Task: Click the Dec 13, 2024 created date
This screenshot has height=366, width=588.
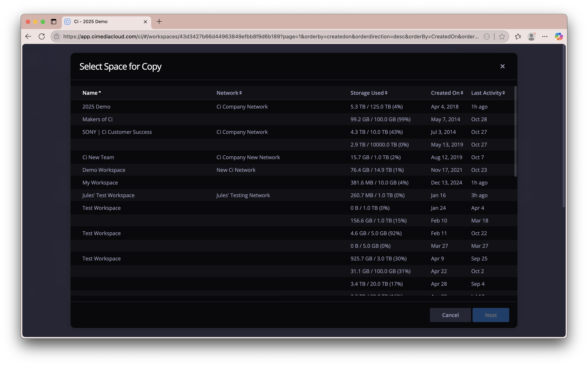Action: pos(446,182)
